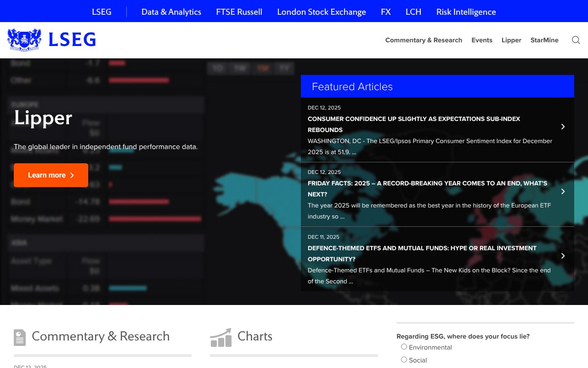Open the search with the magnifier icon
Image resolution: width=588 pixels, height=368 pixels.
(576, 40)
